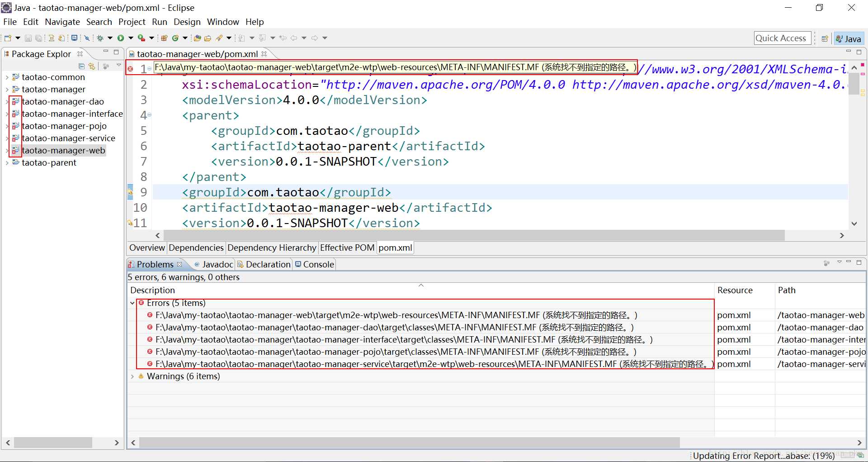The image size is (868, 462).
Task: Open the Declaration view tab
Action: tap(264, 264)
